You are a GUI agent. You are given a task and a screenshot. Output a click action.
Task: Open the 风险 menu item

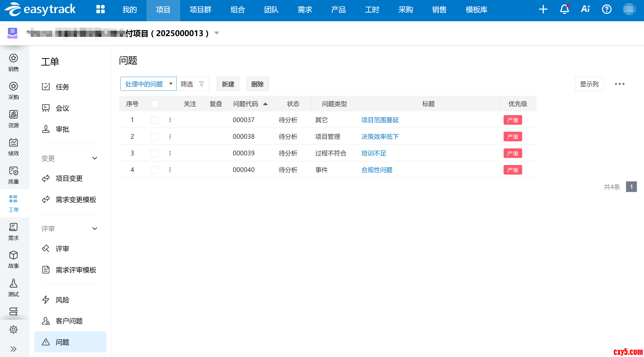tap(62, 300)
